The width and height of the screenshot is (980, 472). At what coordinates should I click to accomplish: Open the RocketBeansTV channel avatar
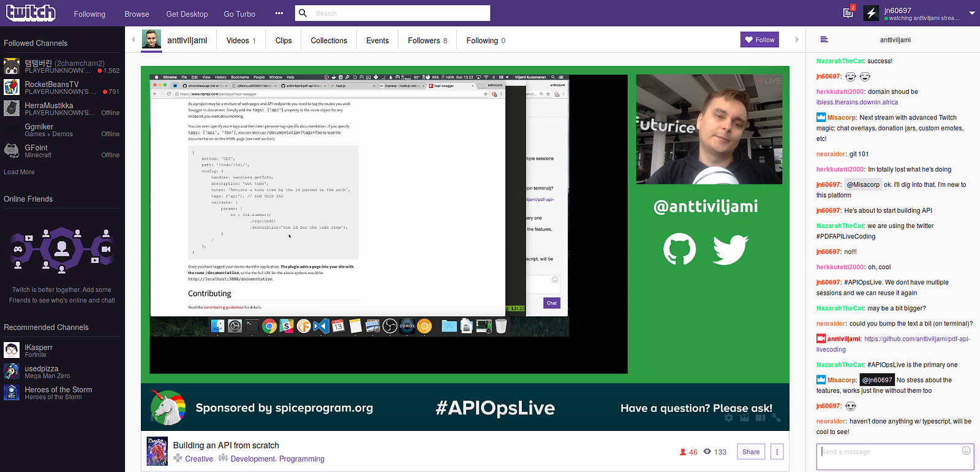coord(12,87)
